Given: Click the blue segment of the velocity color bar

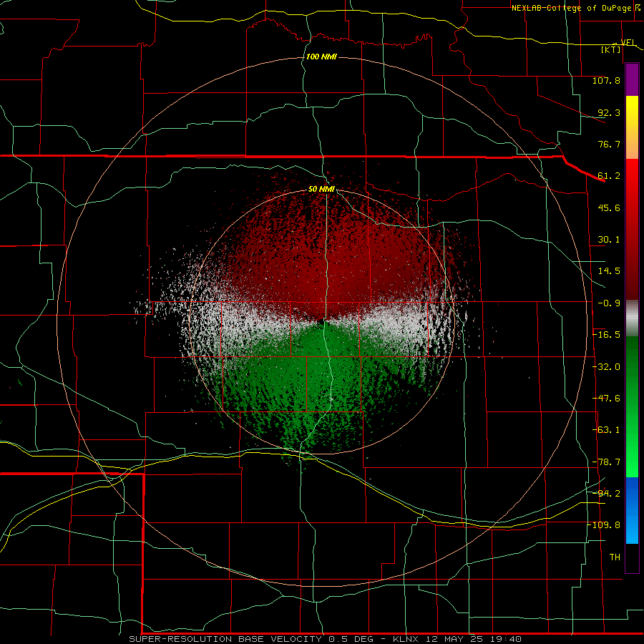Looking at the screenshot, I should click(632, 510).
